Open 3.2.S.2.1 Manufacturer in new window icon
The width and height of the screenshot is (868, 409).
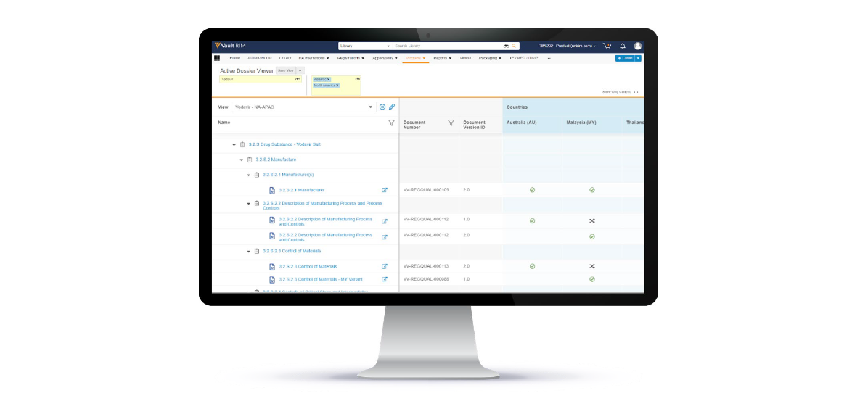pyautogui.click(x=385, y=190)
